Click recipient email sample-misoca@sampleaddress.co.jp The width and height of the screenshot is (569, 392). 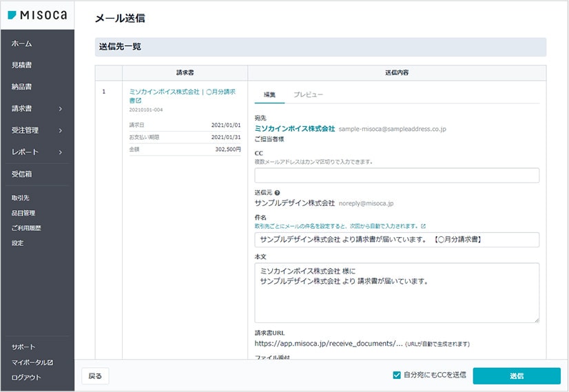click(392, 130)
